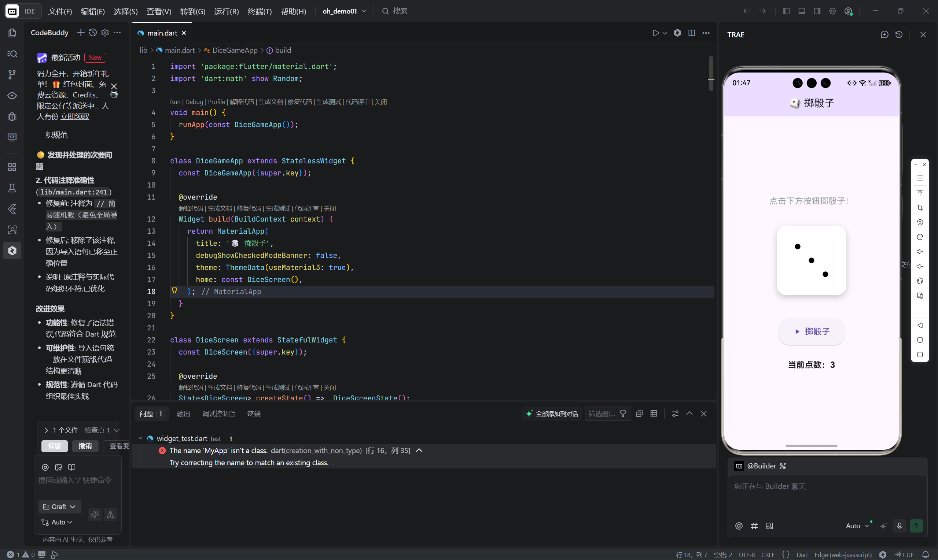Open the source control sidebar icon
This screenshot has width=938, height=560.
coord(12,74)
